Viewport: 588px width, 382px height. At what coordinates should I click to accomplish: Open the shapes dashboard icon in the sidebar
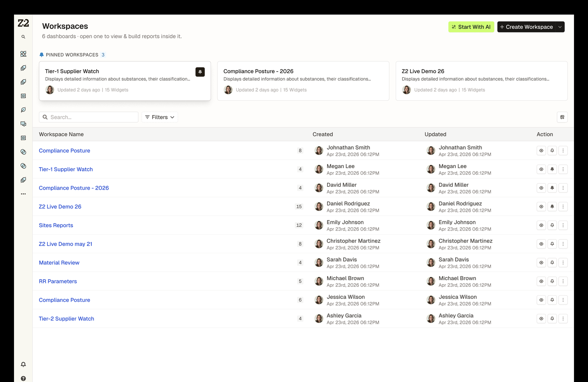coord(23,54)
